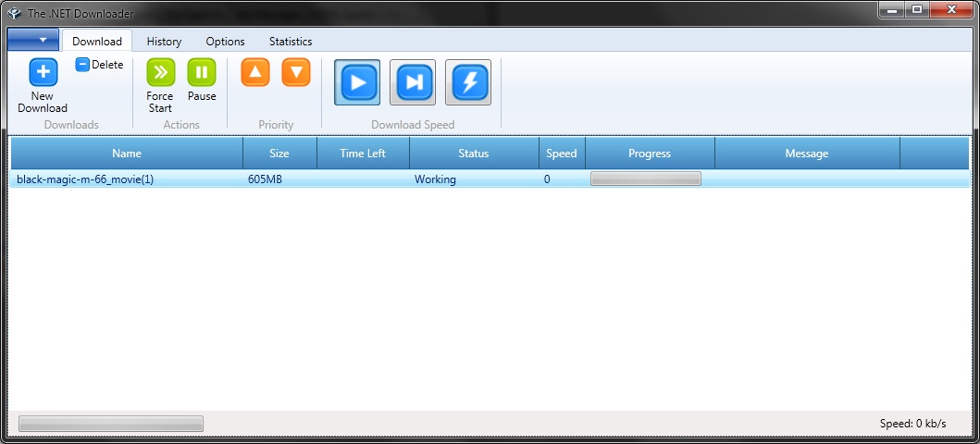This screenshot has height=444, width=980.
Task: Sort by the Size column header
Action: 279,153
